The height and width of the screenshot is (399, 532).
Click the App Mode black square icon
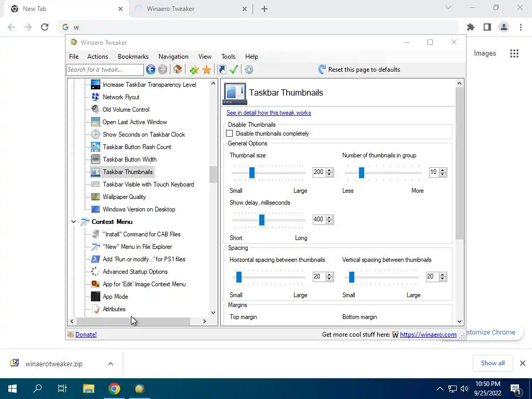click(96, 297)
